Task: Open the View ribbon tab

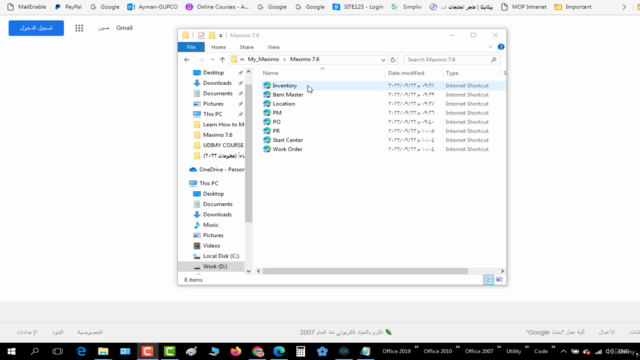Action: coord(273,47)
